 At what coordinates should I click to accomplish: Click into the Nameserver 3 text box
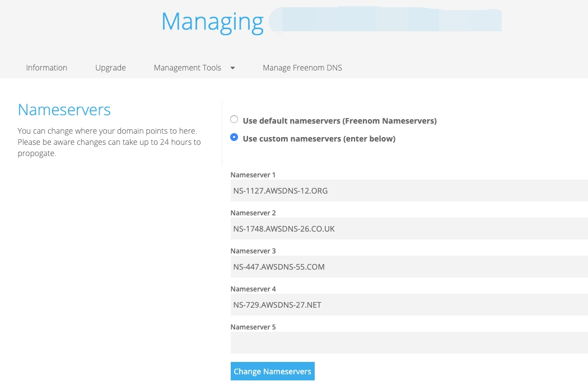pyautogui.click(x=409, y=267)
